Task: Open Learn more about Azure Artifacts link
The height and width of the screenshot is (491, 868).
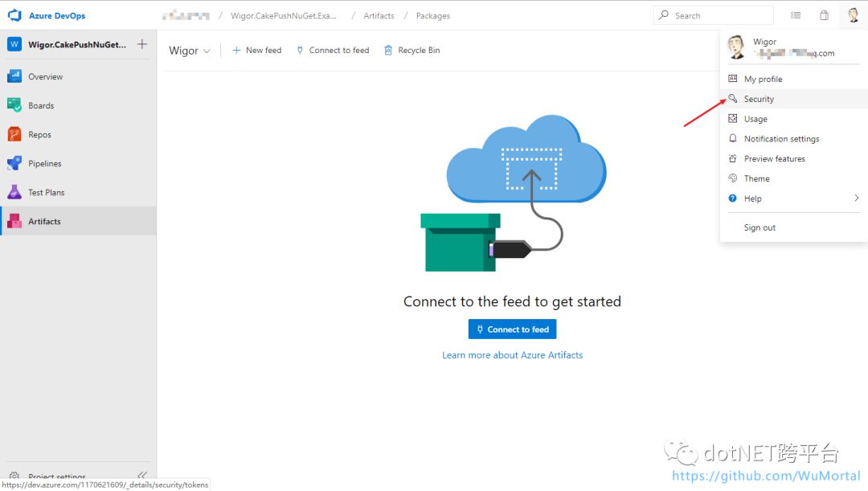Action: click(x=512, y=355)
